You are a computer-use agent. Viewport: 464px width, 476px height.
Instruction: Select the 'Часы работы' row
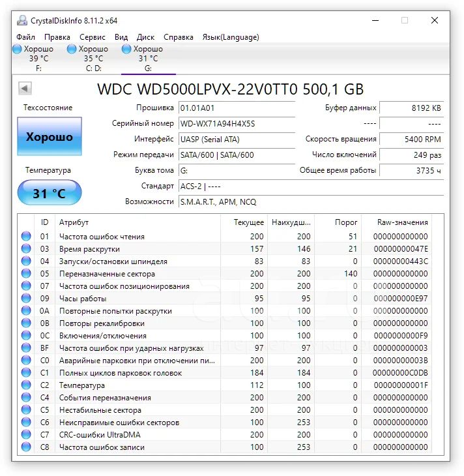coord(225,298)
